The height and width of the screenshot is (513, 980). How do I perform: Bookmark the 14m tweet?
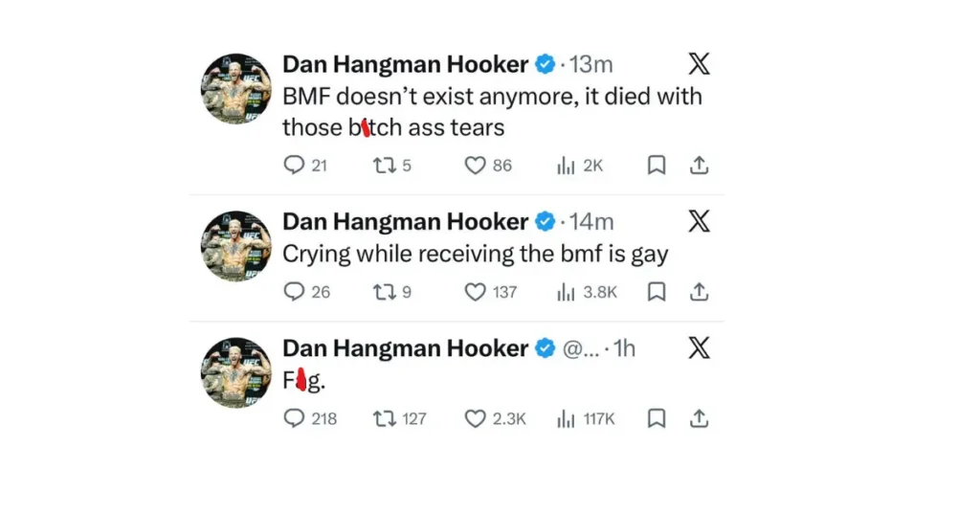click(657, 292)
